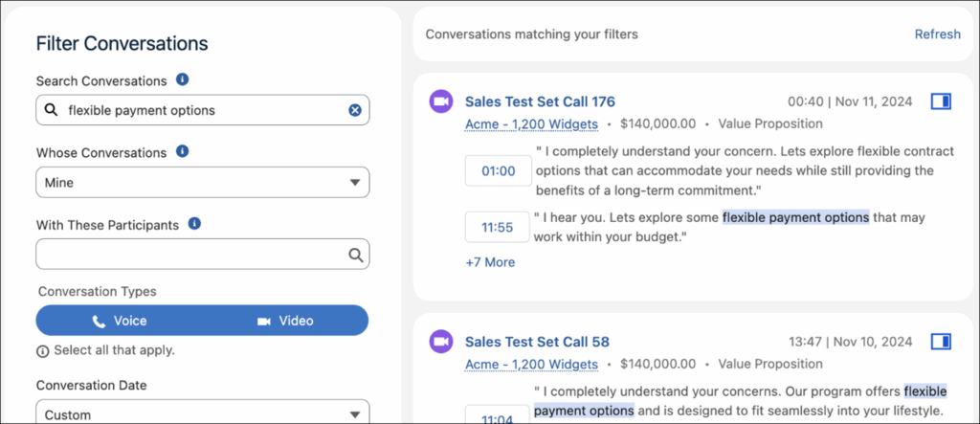The image size is (980, 424).
Task: Open the Conversation Date Custom dropdown
Action: pyautogui.click(x=202, y=414)
